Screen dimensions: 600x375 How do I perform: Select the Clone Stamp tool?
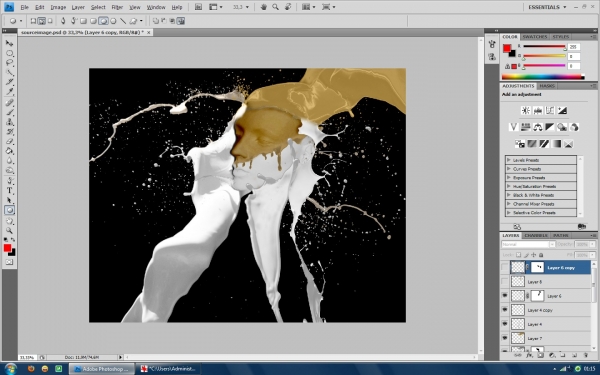coord(9,122)
